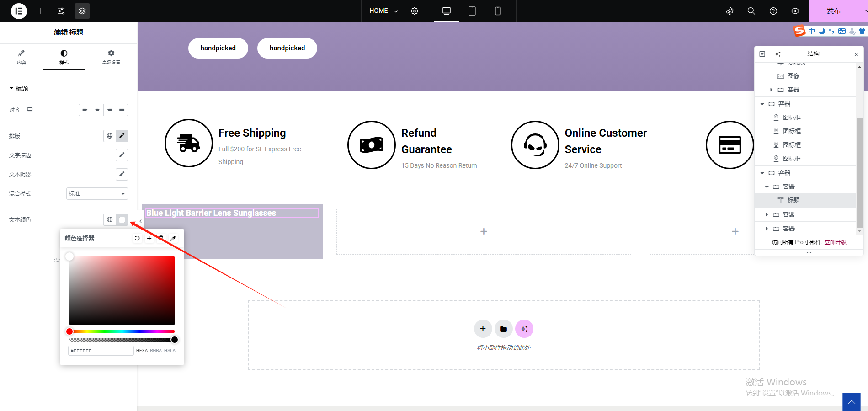
Task: Toggle preview mode with eye icon
Action: (x=795, y=11)
